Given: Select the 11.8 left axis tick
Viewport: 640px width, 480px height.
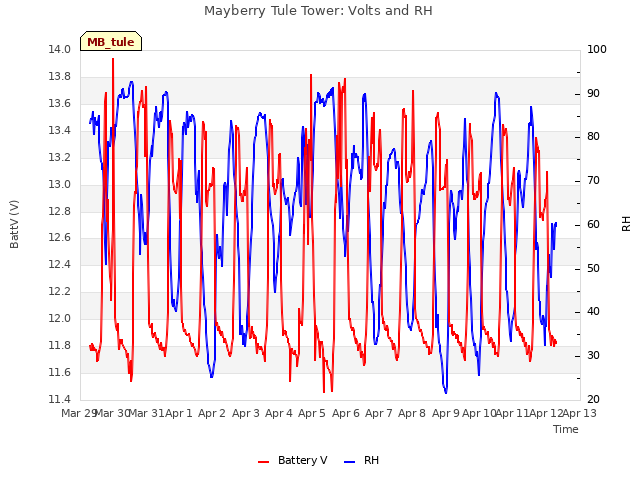Looking at the screenshot, I should click(60, 345).
